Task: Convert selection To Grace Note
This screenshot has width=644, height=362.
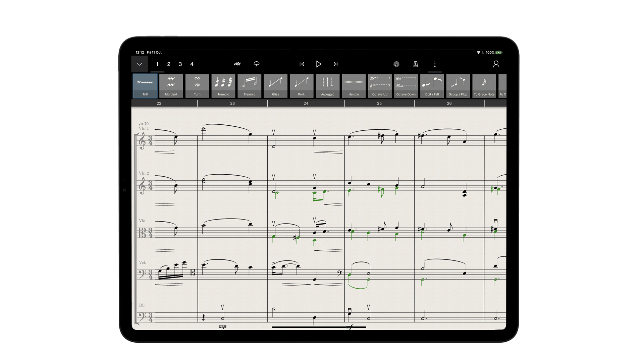Action: click(484, 86)
